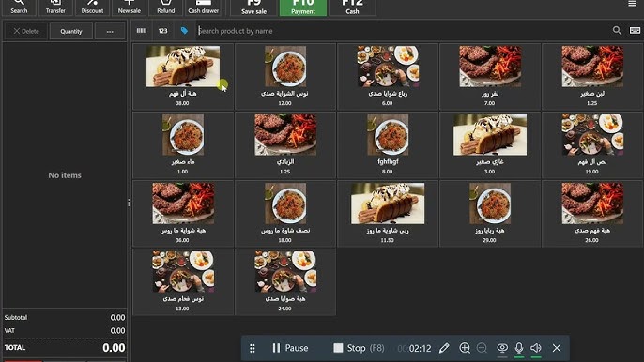644x362 pixels.
Task: Open the Cash drawer
Action: click(x=204, y=8)
